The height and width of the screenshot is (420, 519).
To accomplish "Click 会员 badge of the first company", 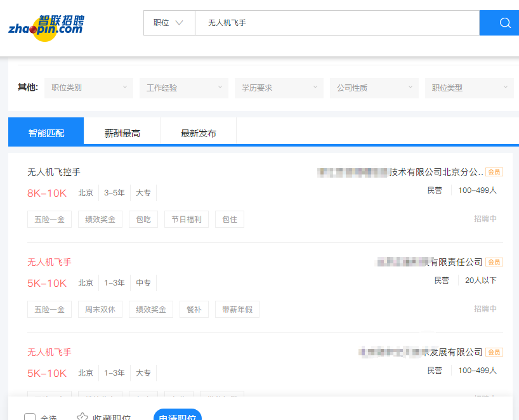I will [x=494, y=172].
